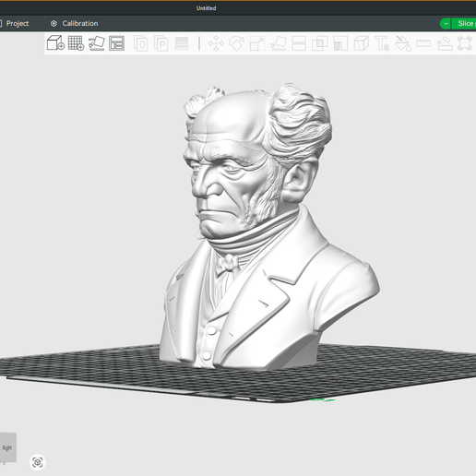Select the Color painting bucket icon

[x=403, y=43]
